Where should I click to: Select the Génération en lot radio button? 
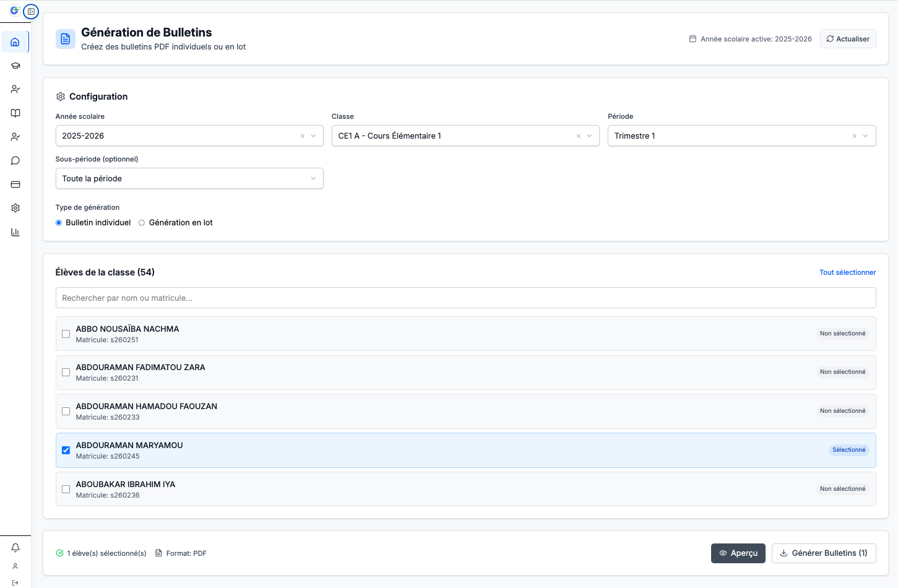[x=141, y=222]
